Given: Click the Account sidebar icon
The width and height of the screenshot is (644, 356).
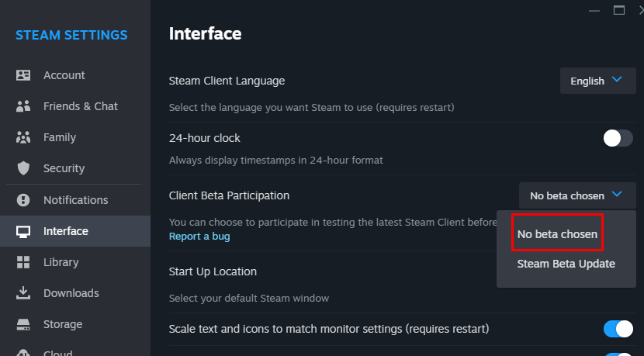Looking at the screenshot, I should pyautogui.click(x=23, y=75).
